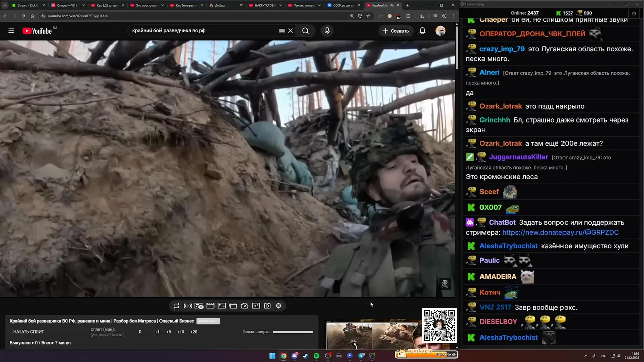Open Windows Start menu
644x362 pixels.
(x=272, y=356)
